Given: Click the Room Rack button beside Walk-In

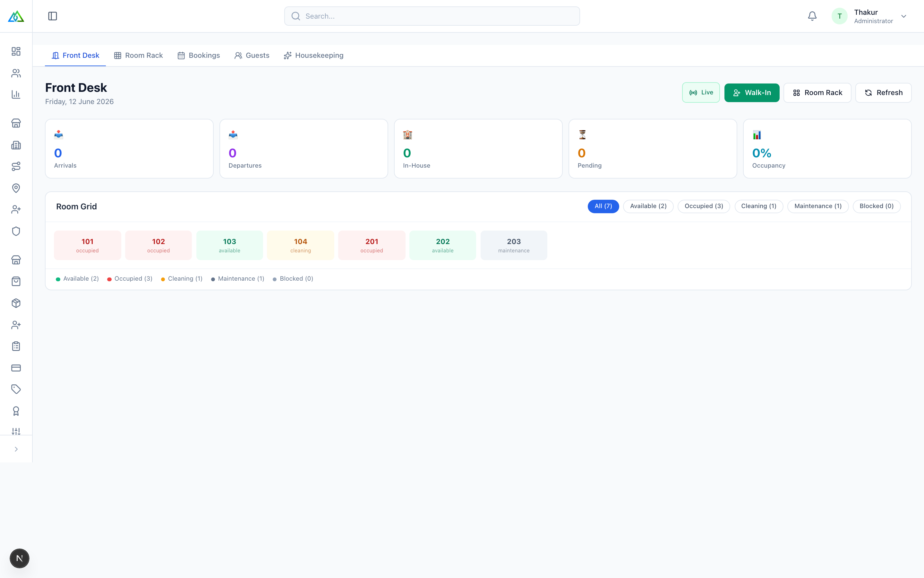Looking at the screenshot, I should click(817, 92).
